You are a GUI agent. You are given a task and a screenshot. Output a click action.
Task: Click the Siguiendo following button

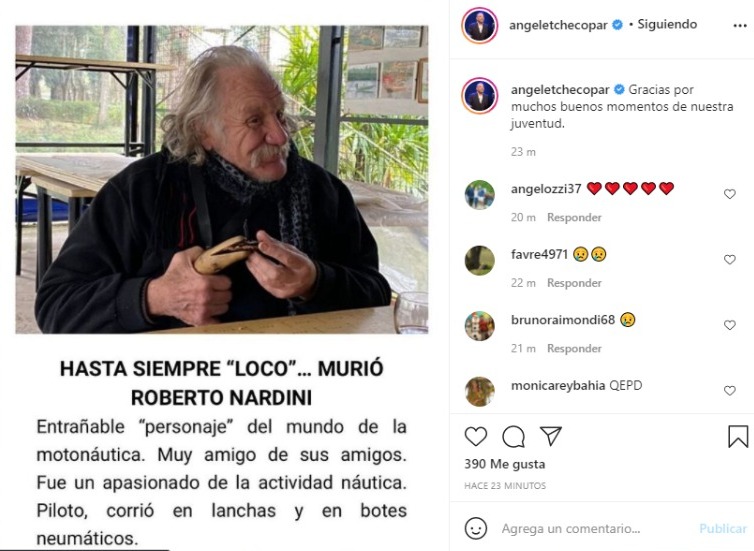667,24
